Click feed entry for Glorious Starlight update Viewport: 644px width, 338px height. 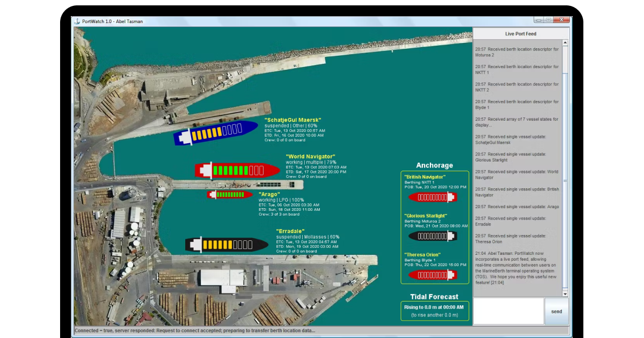click(510, 157)
